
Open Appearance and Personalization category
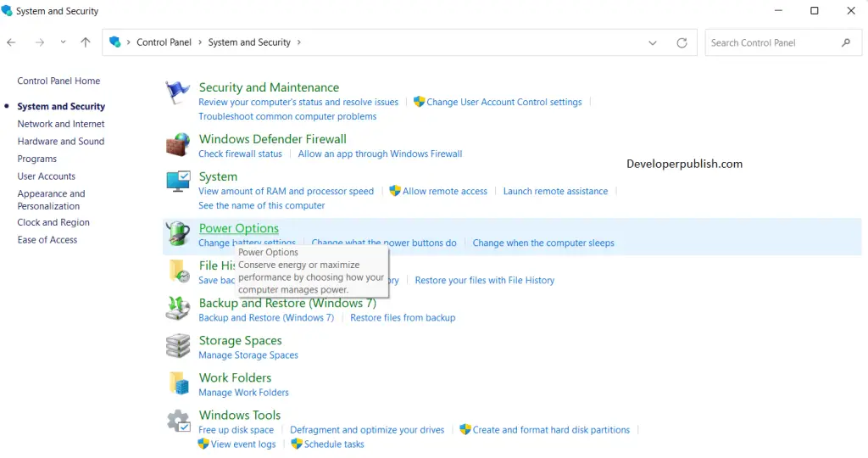point(51,200)
